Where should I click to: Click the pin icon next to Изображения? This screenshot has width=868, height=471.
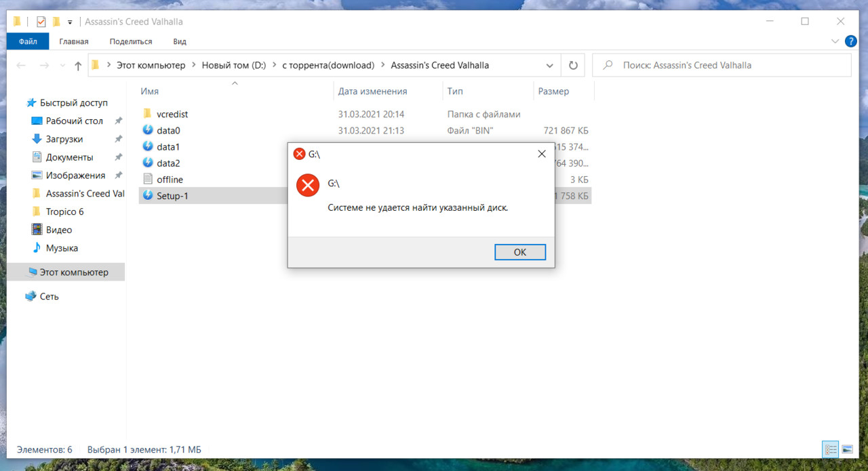[118, 176]
